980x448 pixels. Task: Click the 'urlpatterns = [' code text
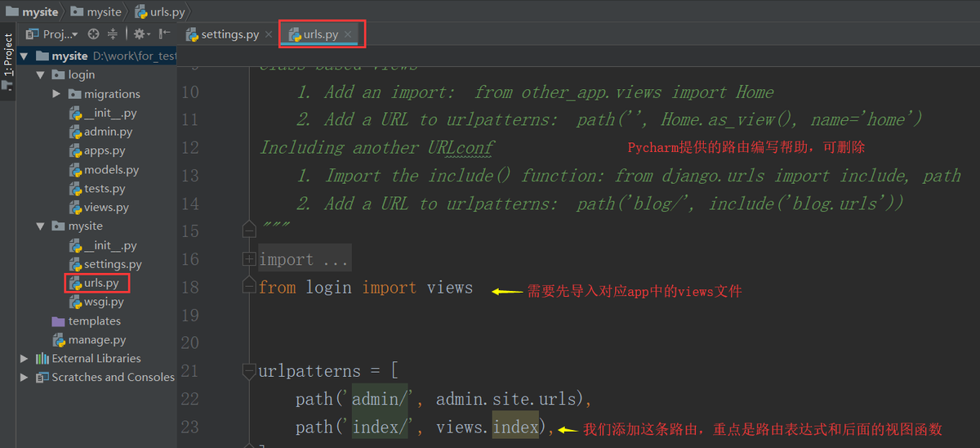(x=328, y=371)
